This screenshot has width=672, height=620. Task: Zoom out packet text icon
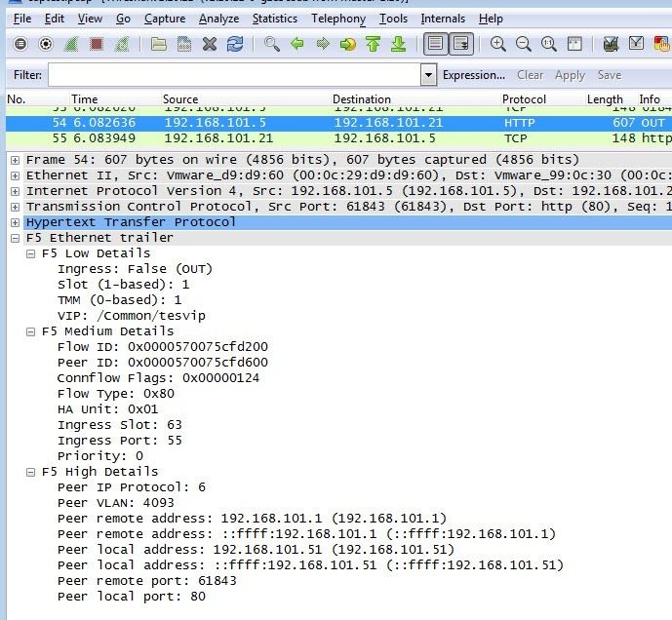coord(524,44)
